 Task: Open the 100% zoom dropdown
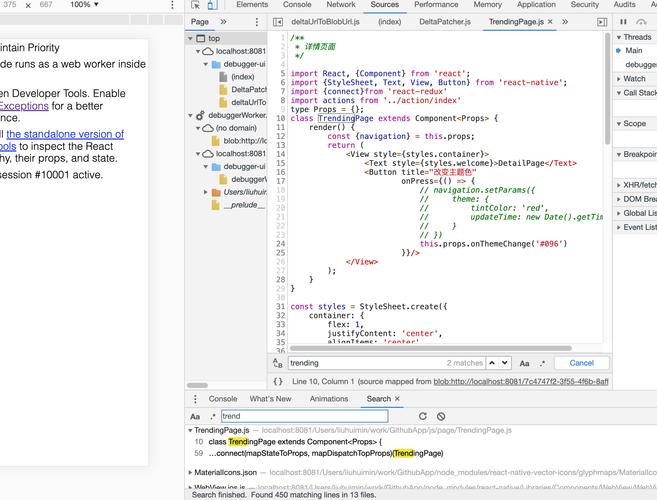[x=84, y=5]
